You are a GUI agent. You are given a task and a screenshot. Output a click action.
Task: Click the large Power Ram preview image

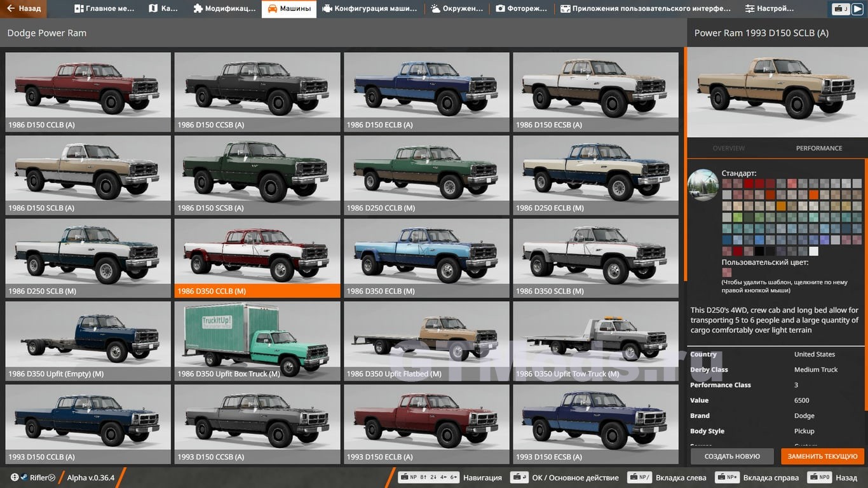(777, 92)
